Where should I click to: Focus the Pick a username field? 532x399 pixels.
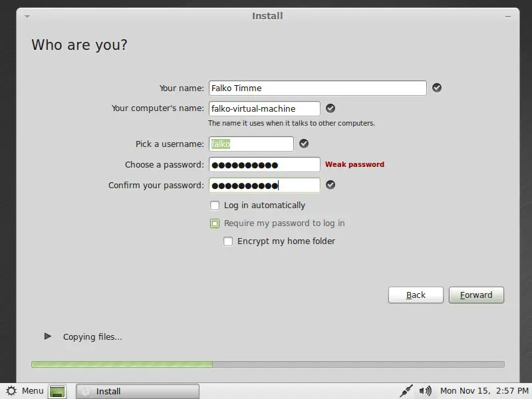coord(251,144)
